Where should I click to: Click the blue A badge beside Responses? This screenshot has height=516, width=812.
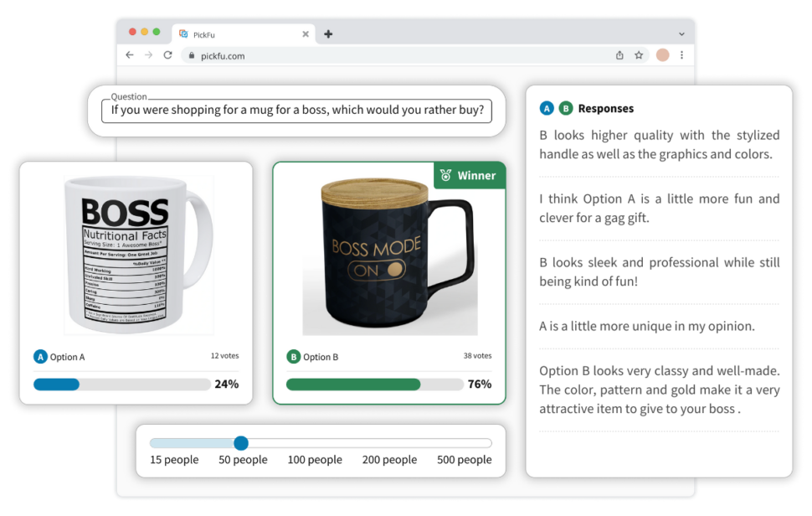[547, 108]
